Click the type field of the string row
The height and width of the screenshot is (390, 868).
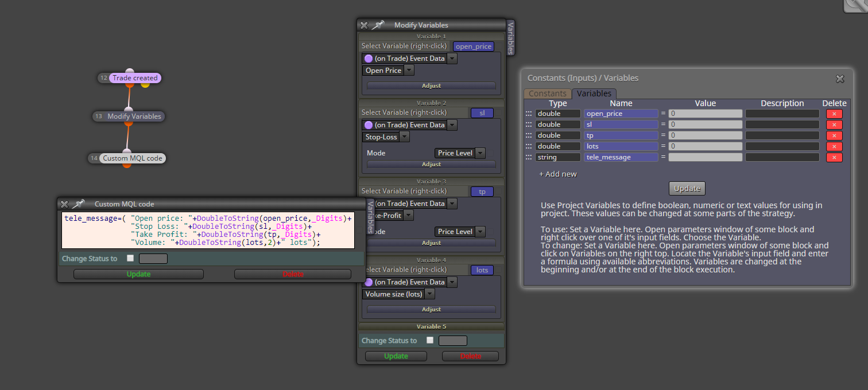click(558, 157)
